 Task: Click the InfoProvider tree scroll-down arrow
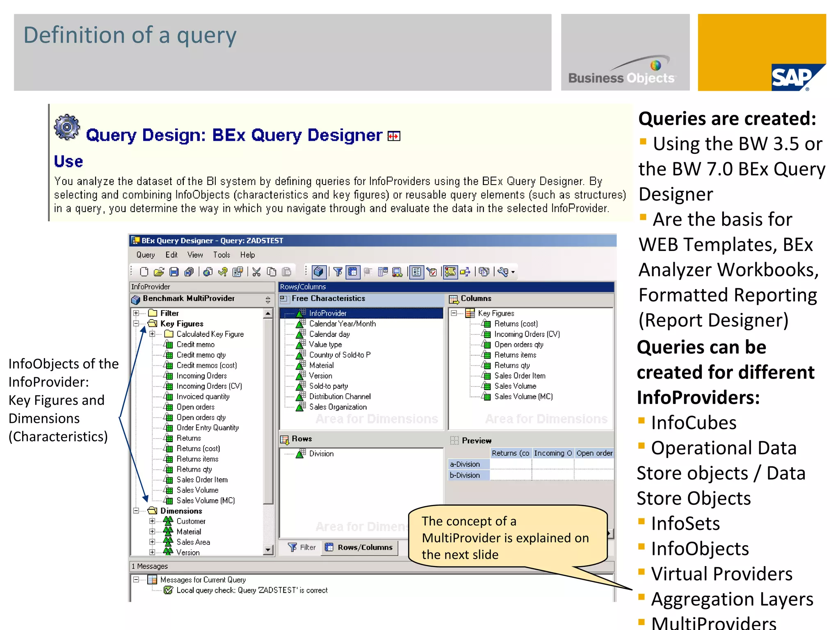pos(268,550)
